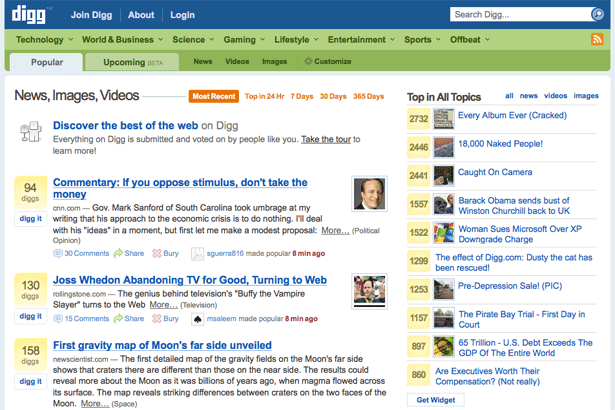The width and height of the screenshot is (615, 410).
Task: Show news in Top in All Topics
Action: click(x=528, y=95)
